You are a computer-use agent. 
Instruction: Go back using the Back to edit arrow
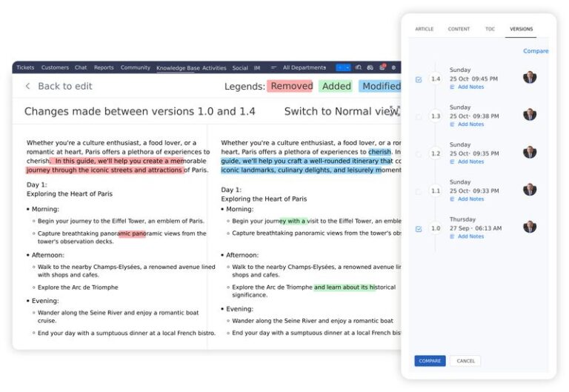click(x=27, y=86)
